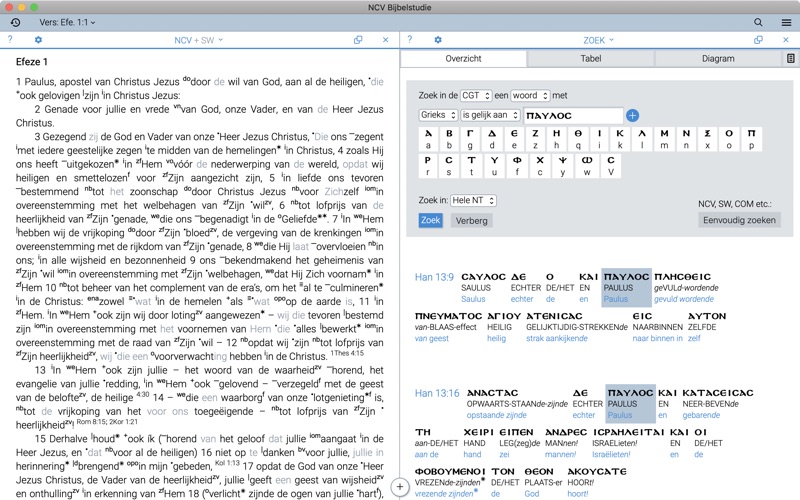Insert Greek letter delta key

[x=492, y=139]
